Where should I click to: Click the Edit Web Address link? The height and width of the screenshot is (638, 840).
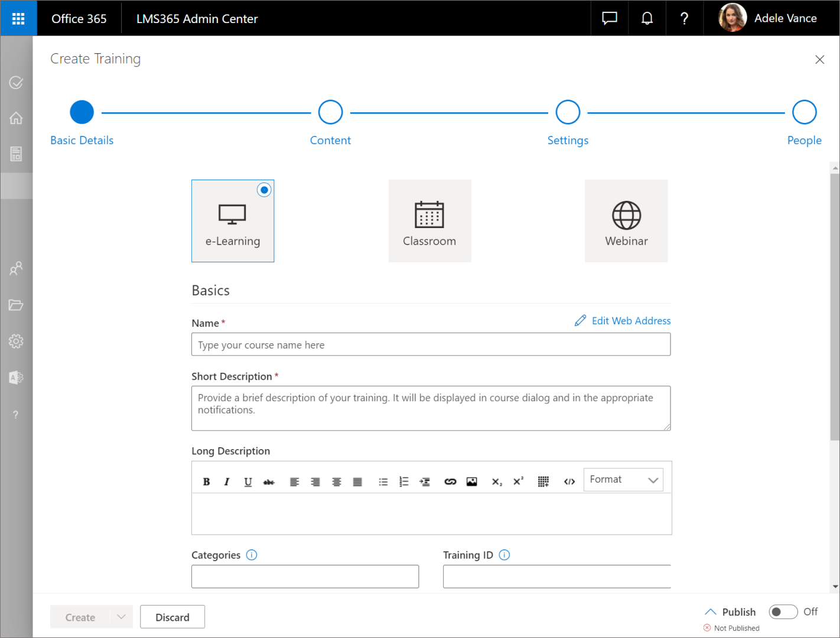tap(630, 321)
